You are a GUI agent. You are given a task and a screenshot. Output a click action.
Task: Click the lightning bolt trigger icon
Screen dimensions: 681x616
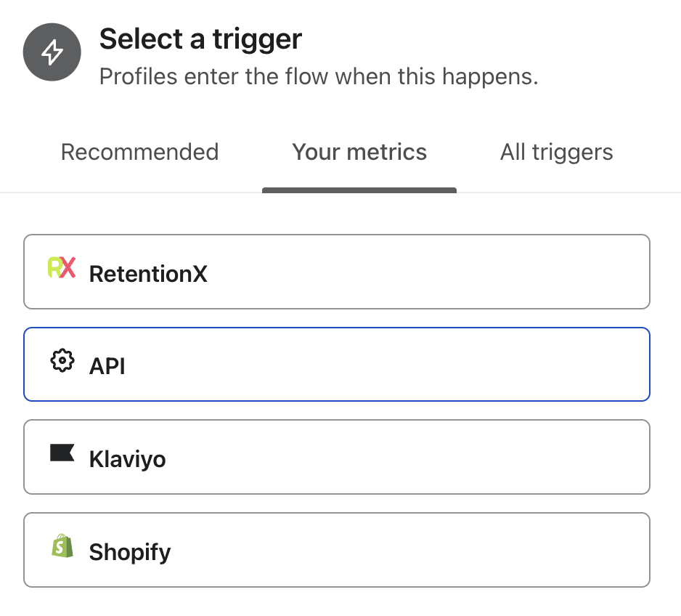click(52, 52)
